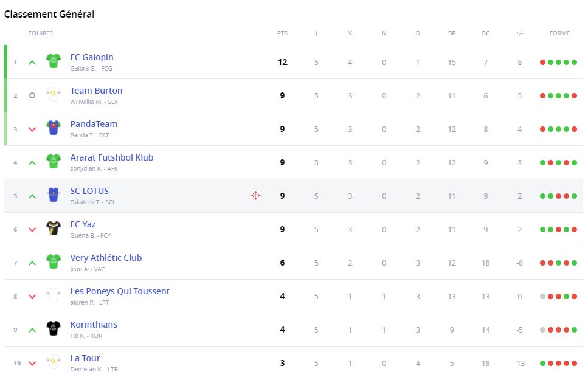This screenshot has height=380, width=588.
Task: Open the Les Poneys Qui Toussent link
Action: coord(120,291)
